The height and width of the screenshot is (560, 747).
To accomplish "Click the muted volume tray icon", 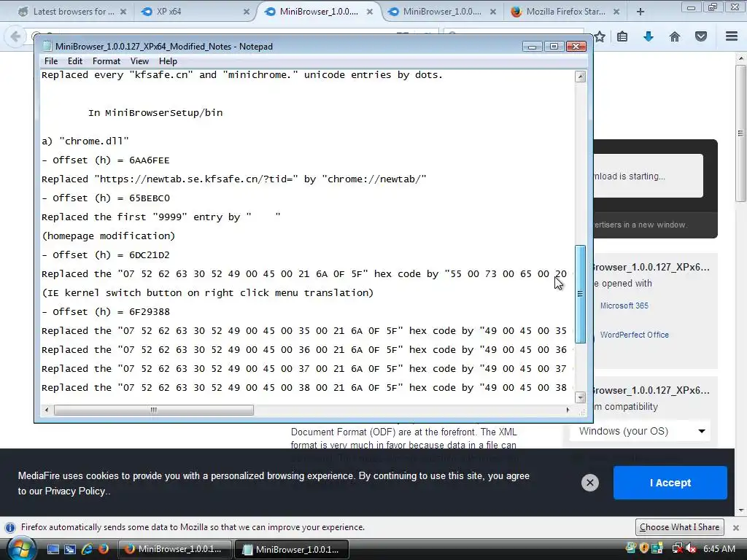I will pos(691,548).
